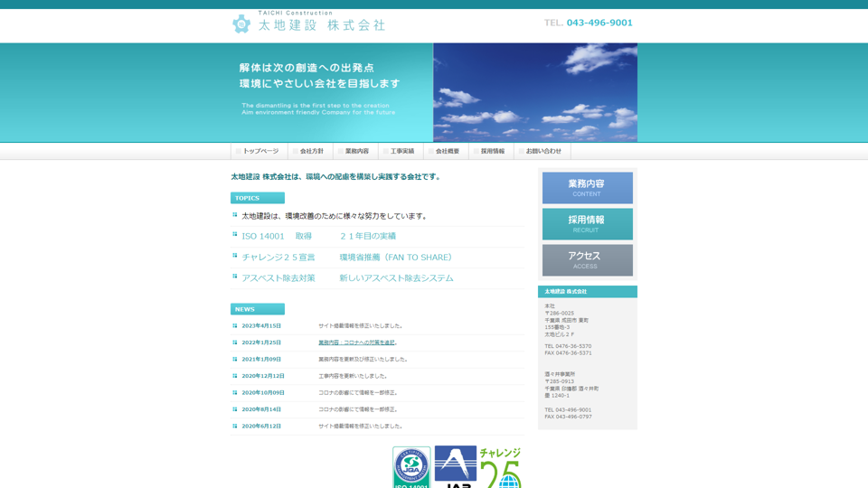This screenshot has height=488, width=868.
Task: Open the 採用情報 RECRUIT sidebar banner
Action: tap(587, 224)
